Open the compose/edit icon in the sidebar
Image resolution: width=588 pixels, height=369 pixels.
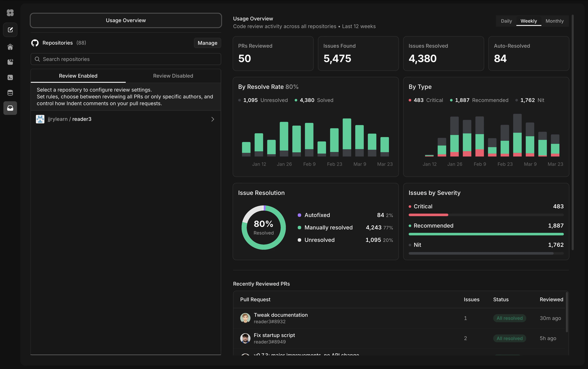(x=10, y=30)
